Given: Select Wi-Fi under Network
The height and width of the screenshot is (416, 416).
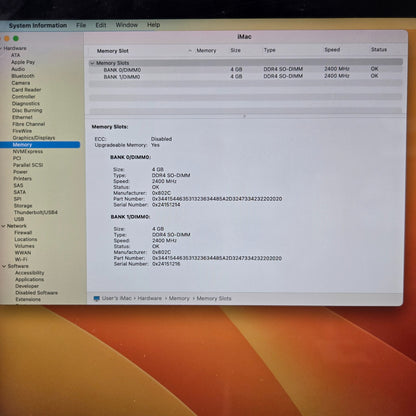Looking at the screenshot, I should tap(21, 259).
